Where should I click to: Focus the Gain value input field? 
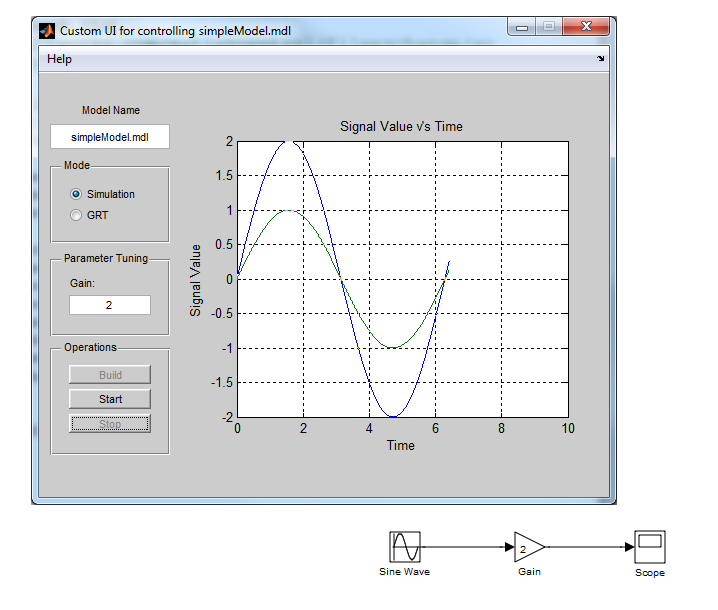pos(110,305)
